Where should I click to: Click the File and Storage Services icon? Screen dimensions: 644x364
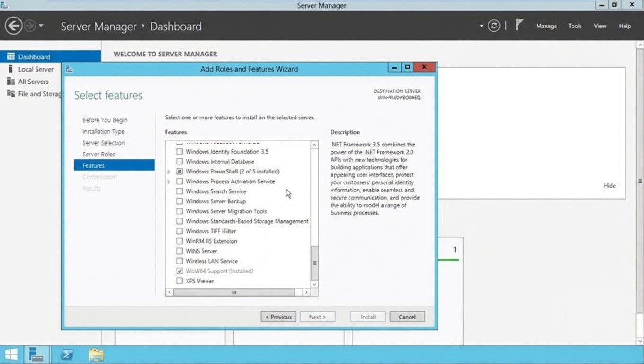(x=10, y=93)
